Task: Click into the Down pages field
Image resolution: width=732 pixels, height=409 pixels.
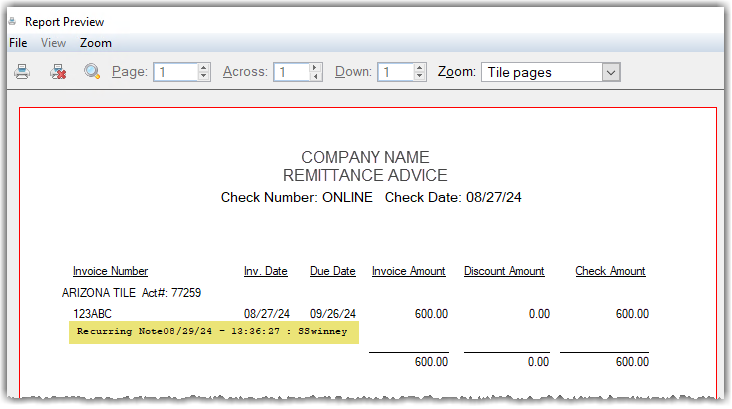Action: coord(396,72)
